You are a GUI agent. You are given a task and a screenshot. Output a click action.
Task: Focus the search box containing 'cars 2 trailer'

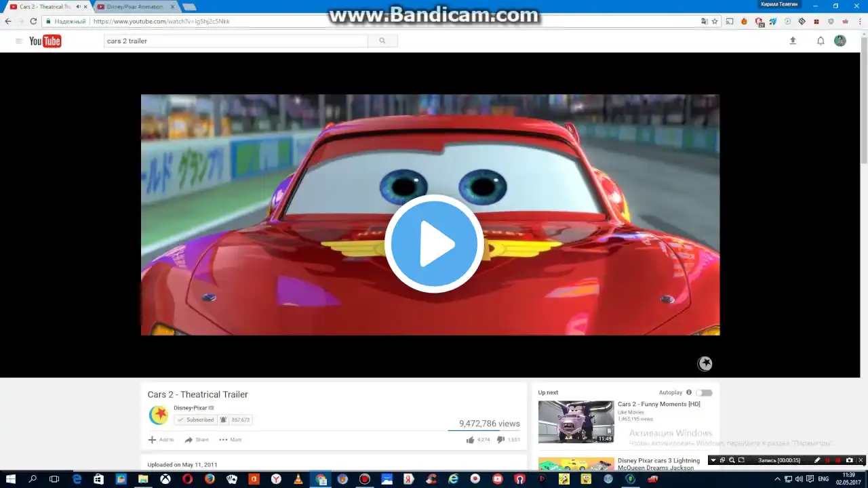(x=236, y=41)
